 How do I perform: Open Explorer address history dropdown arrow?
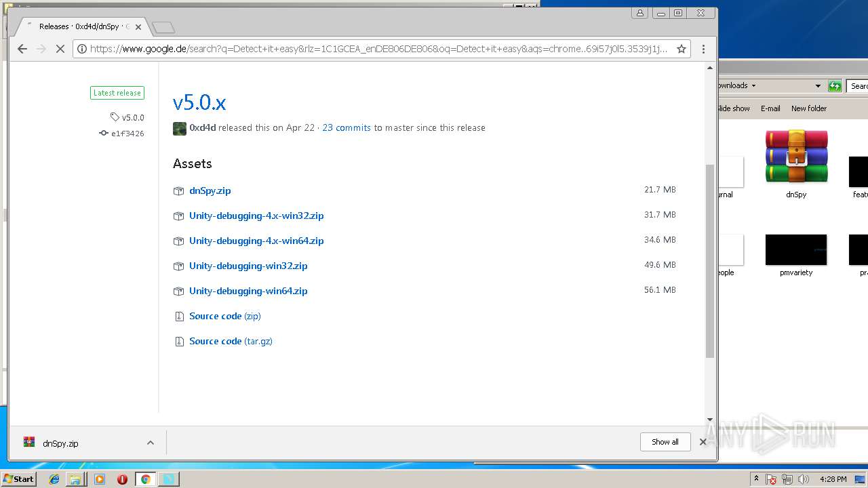[818, 86]
